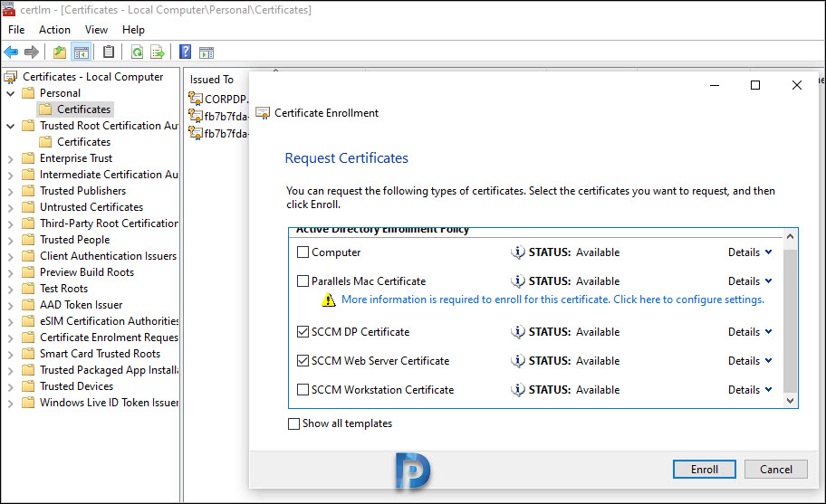Click the Personal folder icon
This screenshot has width=826, height=504.
[28, 93]
